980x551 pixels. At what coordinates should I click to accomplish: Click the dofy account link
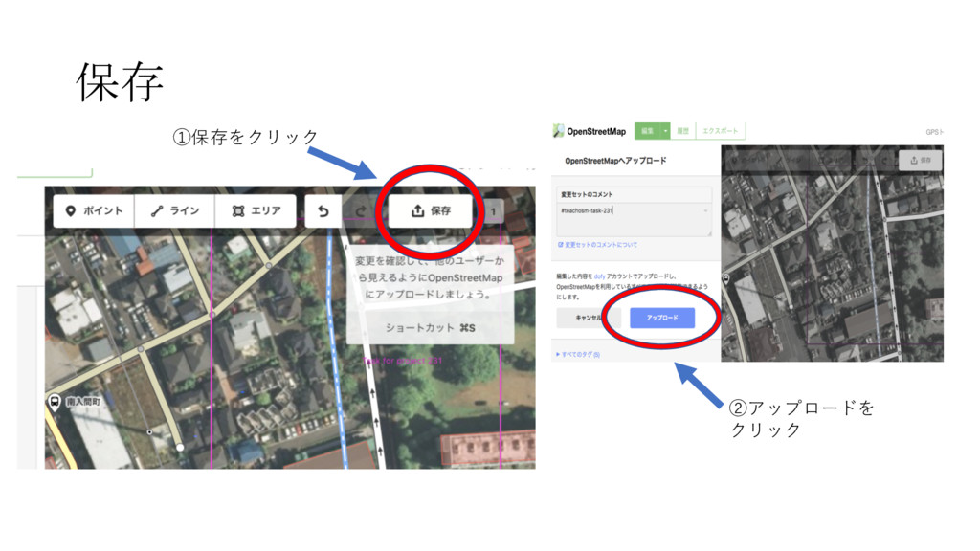click(x=599, y=276)
